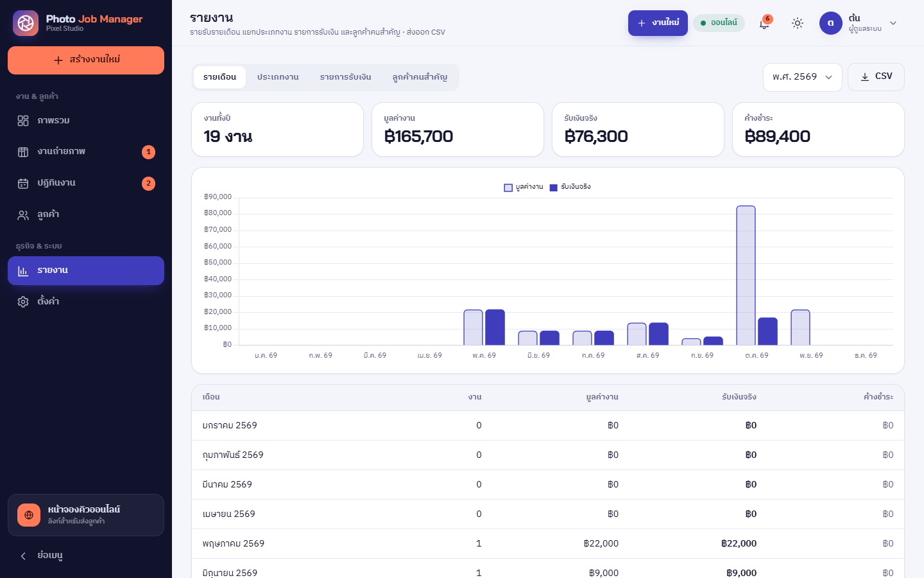Click the ฿165,700 มูลค่างาน card

click(458, 129)
